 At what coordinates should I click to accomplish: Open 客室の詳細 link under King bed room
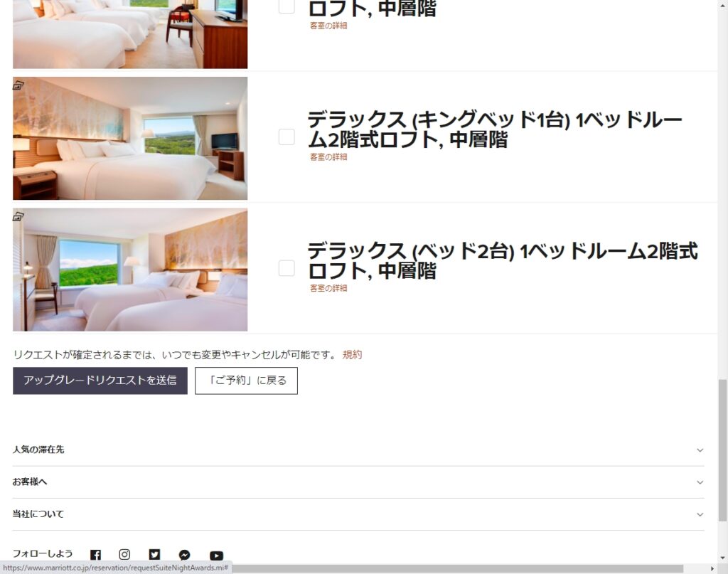pos(328,157)
